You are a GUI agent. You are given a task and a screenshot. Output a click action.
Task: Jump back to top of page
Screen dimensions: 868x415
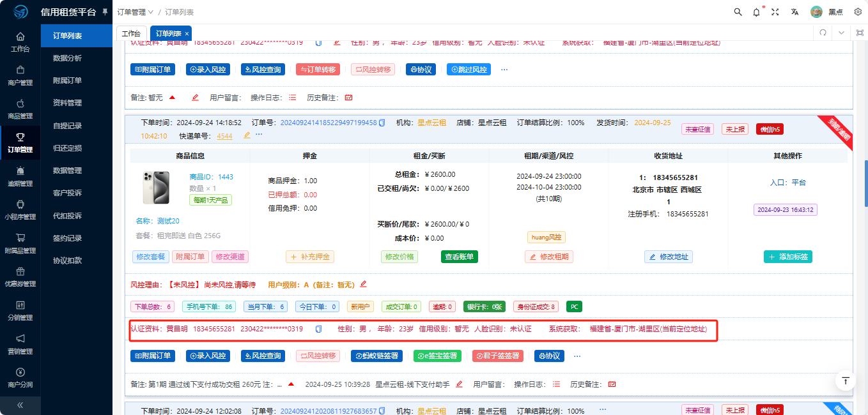tap(846, 381)
